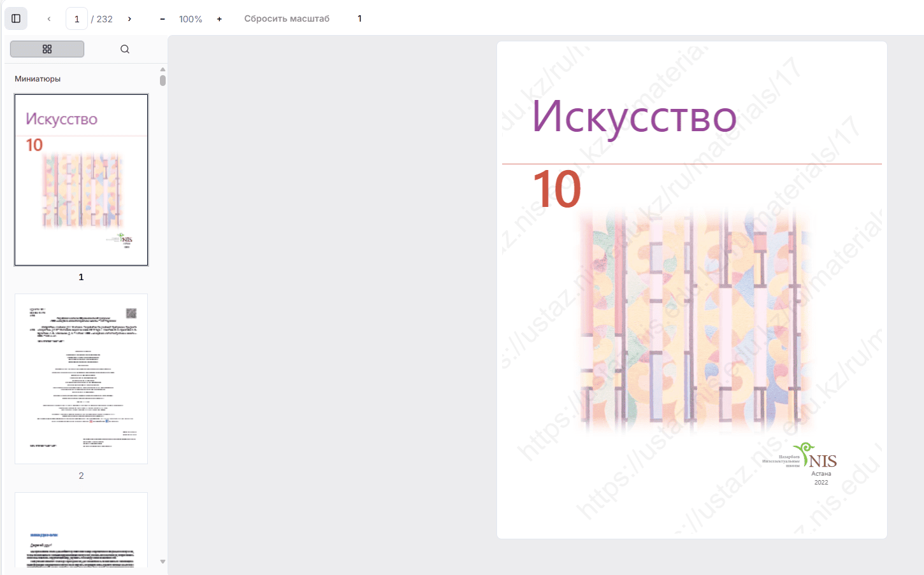Click the thumbnail scrollbar down arrow
The image size is (924, 575).
pos(162,562)
